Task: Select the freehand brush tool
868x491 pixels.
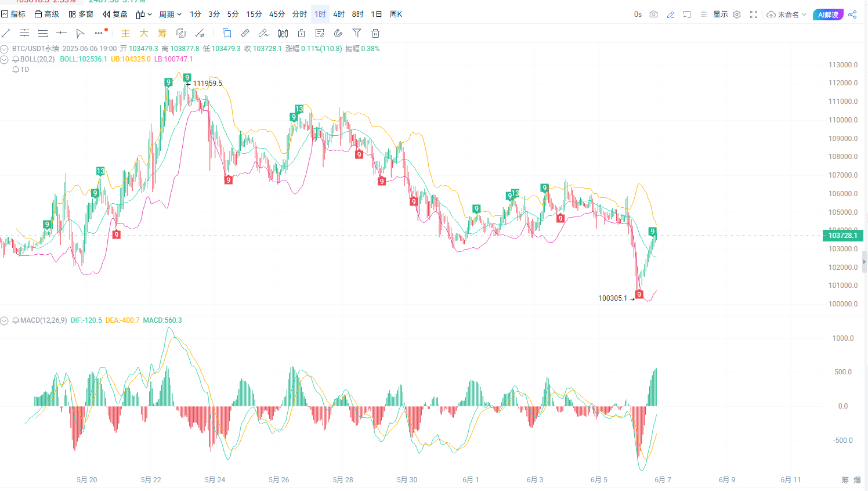Action: pyautogui.click(x=263, y=33)
